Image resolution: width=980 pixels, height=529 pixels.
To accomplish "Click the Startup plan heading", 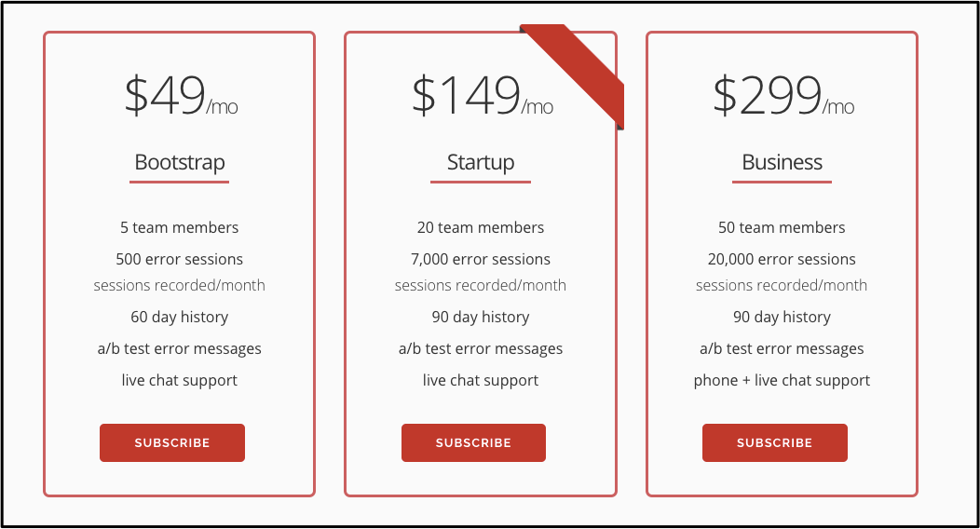I will (481, 162).
